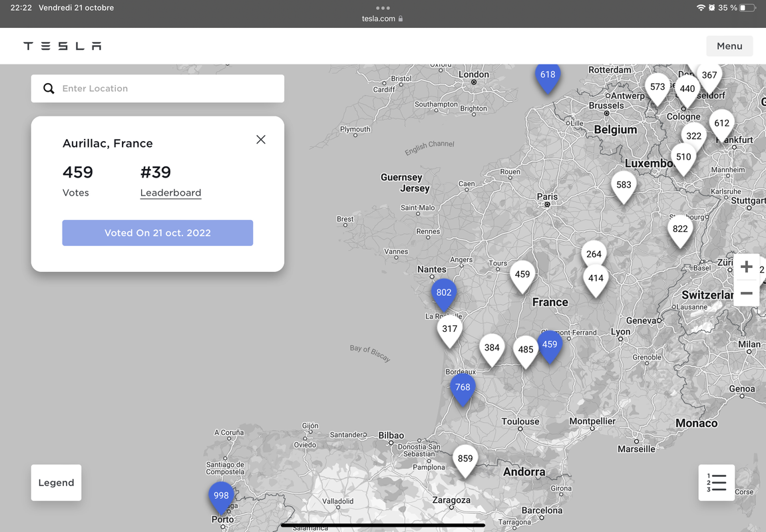Select the 573 pin near Antwerp
Viewport: 766px width, 532px height.
tap(658, 89)
